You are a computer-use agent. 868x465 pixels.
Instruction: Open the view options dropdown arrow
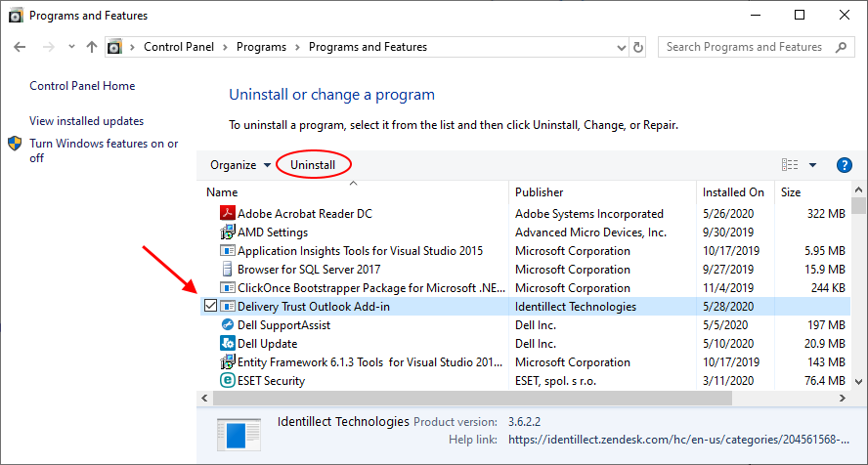pyautogui.click(x=812, y=165)
